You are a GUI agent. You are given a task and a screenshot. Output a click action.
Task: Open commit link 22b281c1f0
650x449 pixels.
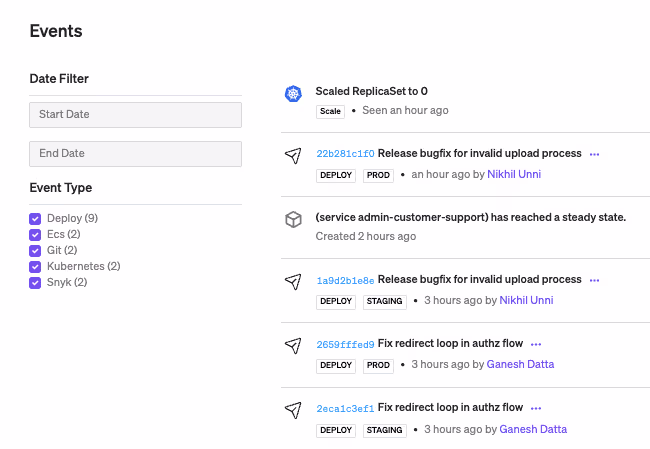point(345,154)
